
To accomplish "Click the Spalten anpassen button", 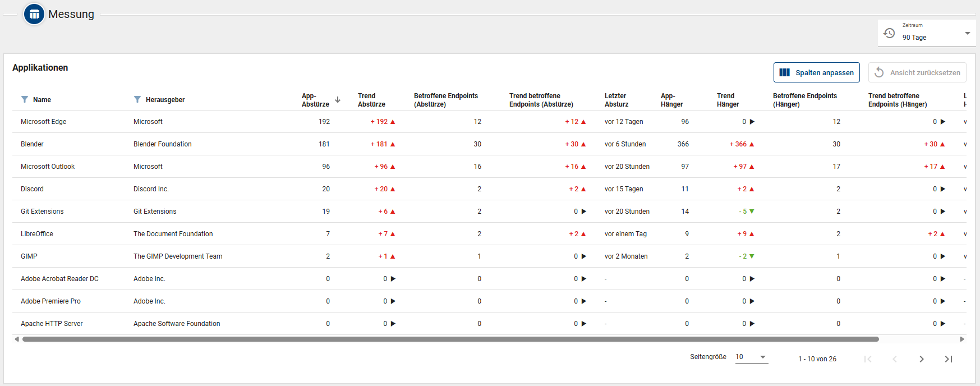I will 816,72.
